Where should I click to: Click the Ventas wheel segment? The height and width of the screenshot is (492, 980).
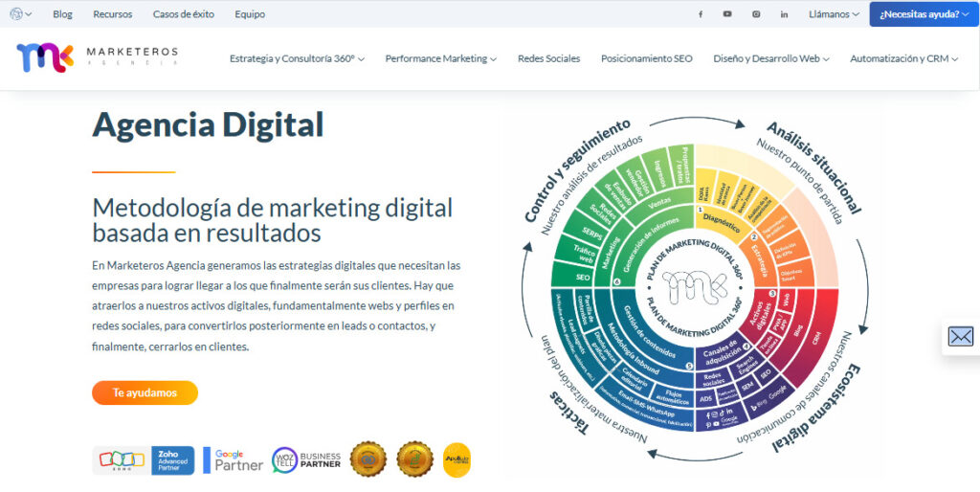[x=659, y=205]
